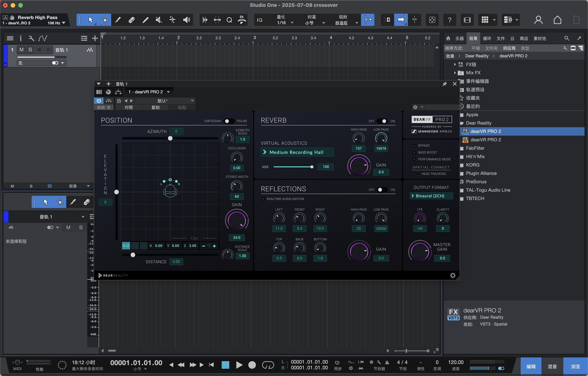The image size is (588, 376).
Task: Go to browser home folder icon
Action: pos(448,38)
